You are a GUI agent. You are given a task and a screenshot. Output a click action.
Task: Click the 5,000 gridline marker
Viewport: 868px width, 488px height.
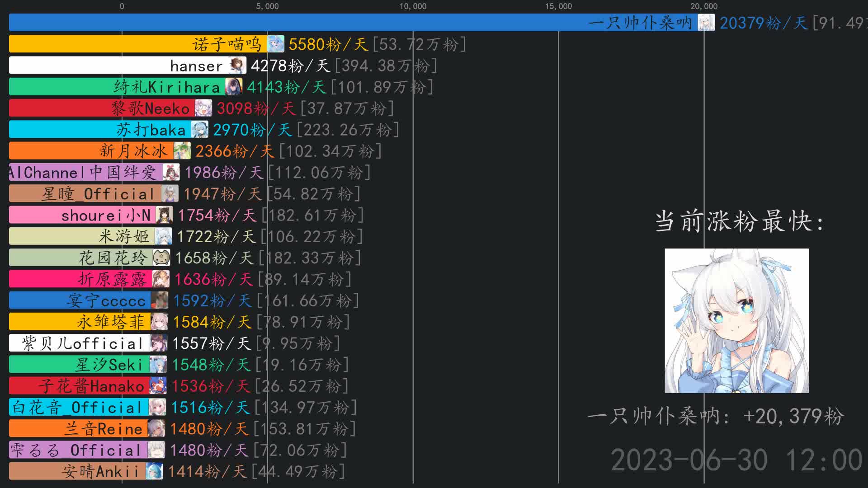(x=268, y=6)
